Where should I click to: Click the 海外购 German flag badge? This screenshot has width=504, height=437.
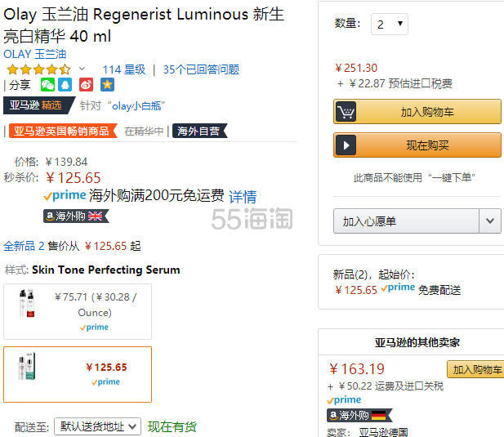(x=359, y=415)
